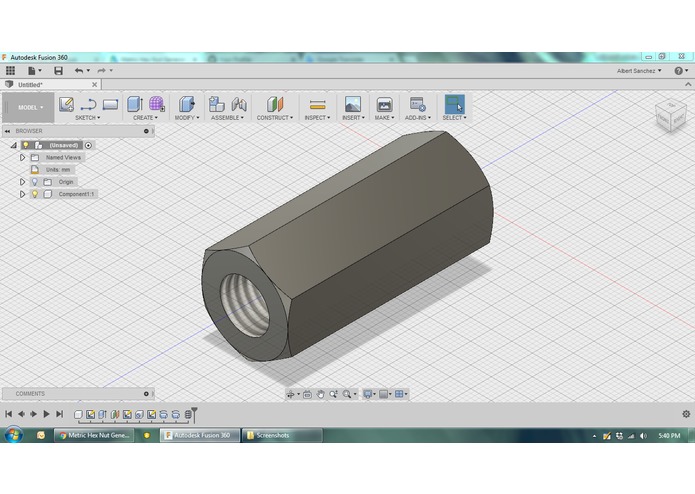Jump timeline to the end
Image resolution: width=695 pixels, height=494 pixels.
point(59,414)
